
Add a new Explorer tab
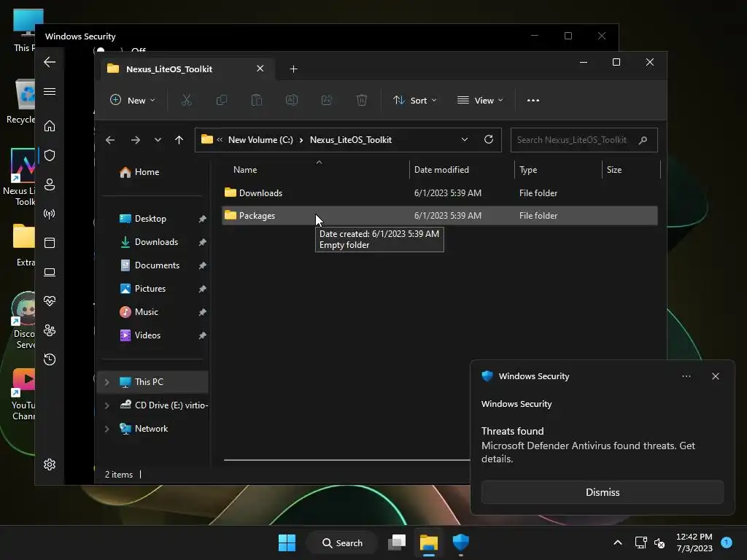tap(293, 69)
